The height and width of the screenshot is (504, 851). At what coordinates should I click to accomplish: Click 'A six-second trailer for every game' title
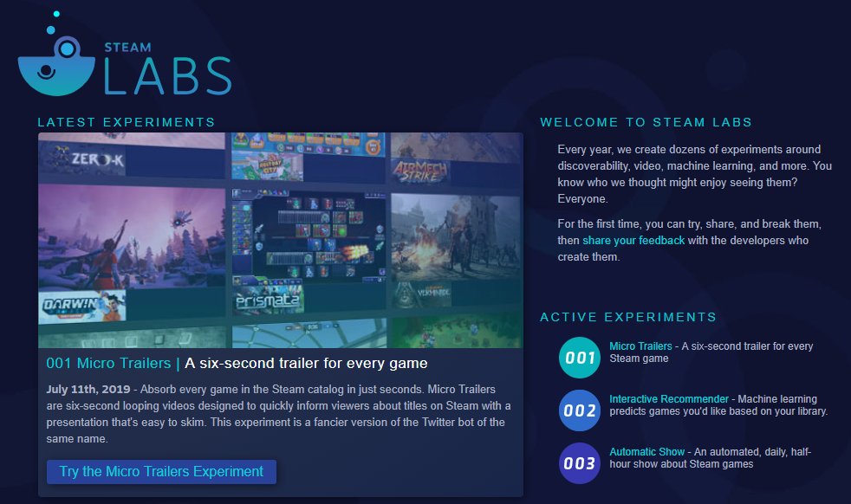pyautogui.click(x=306, y=363)
